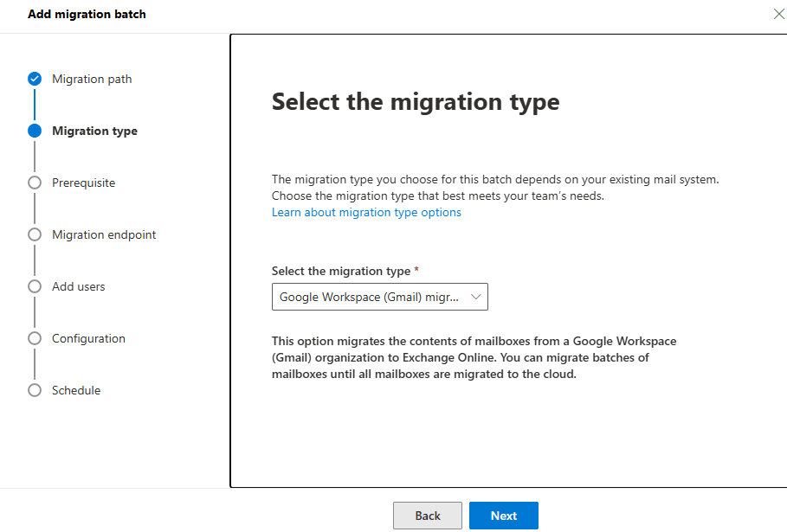Select the Add users step circle
787x532 pixels.
(35, 286)
